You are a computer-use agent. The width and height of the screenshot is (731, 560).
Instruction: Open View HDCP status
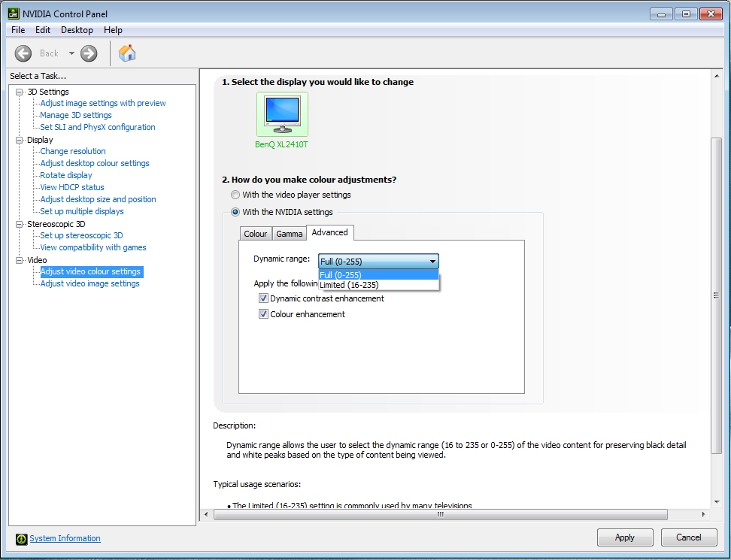[x=72, y=187]
